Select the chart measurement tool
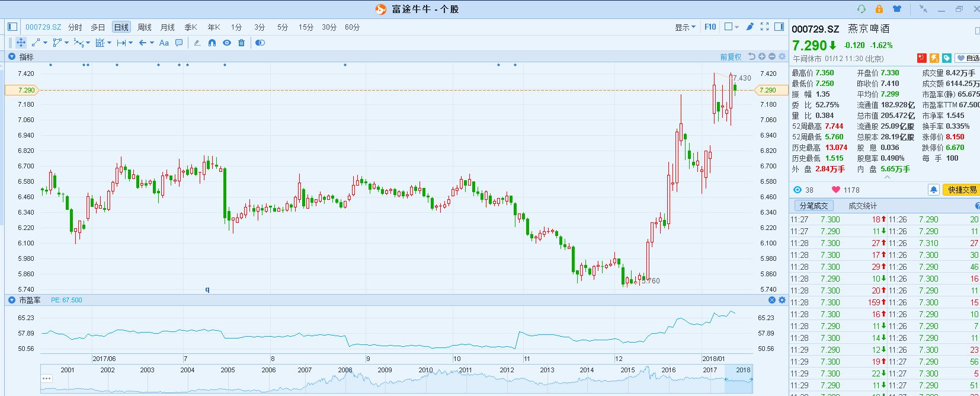The height and width of the screenshot is (396, 980). coord(100,43)
